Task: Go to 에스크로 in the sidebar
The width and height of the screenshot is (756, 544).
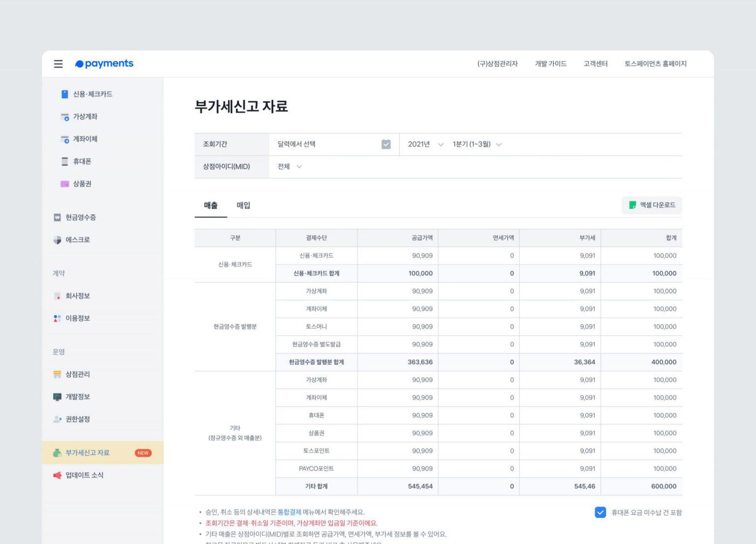Action: pyautogui.click(x=78, y=240)
